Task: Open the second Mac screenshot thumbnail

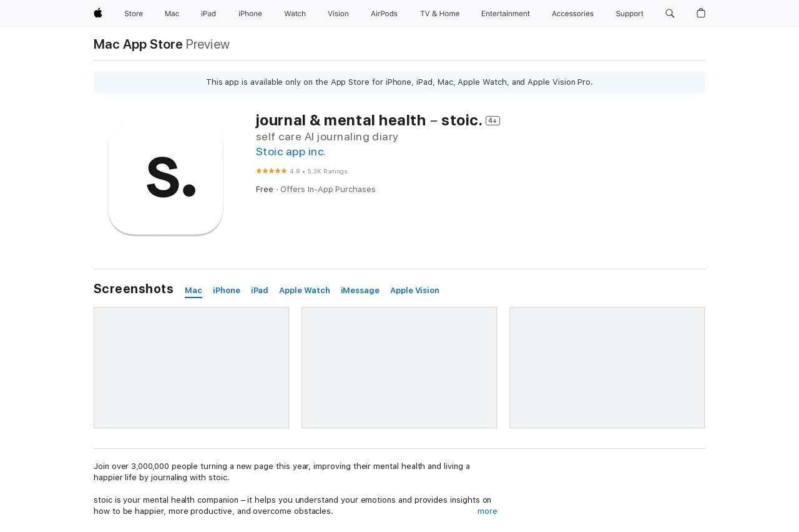Action: [x=399, y=367]
